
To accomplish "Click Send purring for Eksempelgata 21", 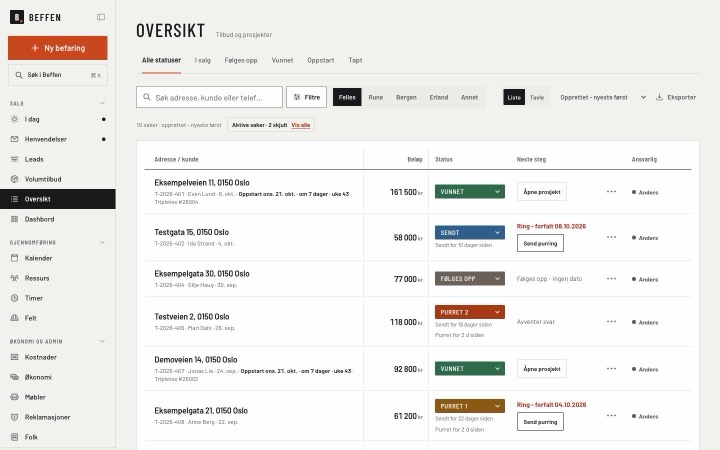I will pos(540,422).
